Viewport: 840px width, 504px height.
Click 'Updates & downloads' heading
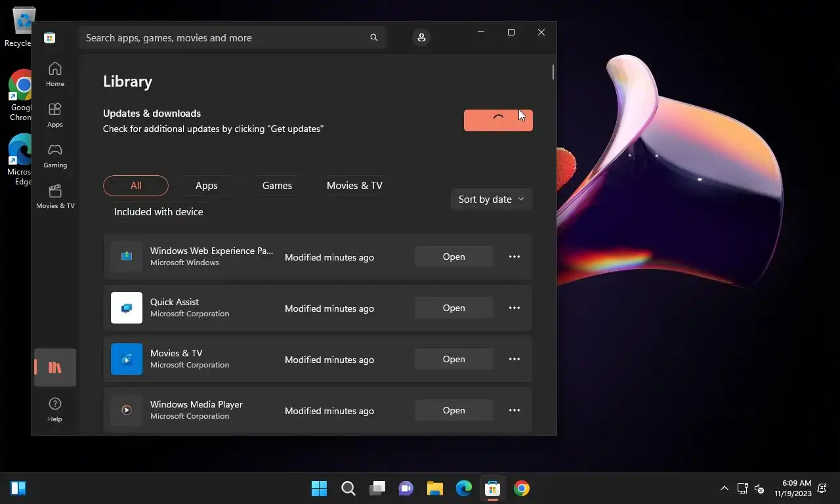152,114
